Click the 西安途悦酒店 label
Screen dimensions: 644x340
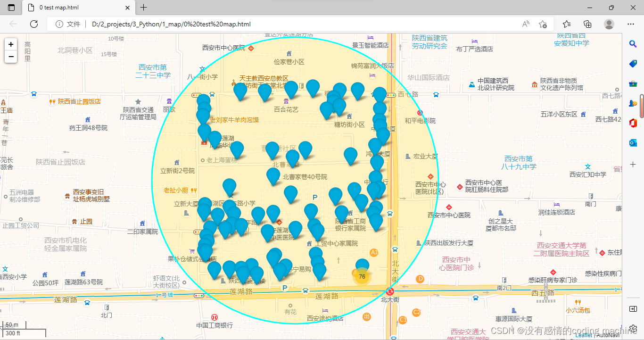pos(325,318)
